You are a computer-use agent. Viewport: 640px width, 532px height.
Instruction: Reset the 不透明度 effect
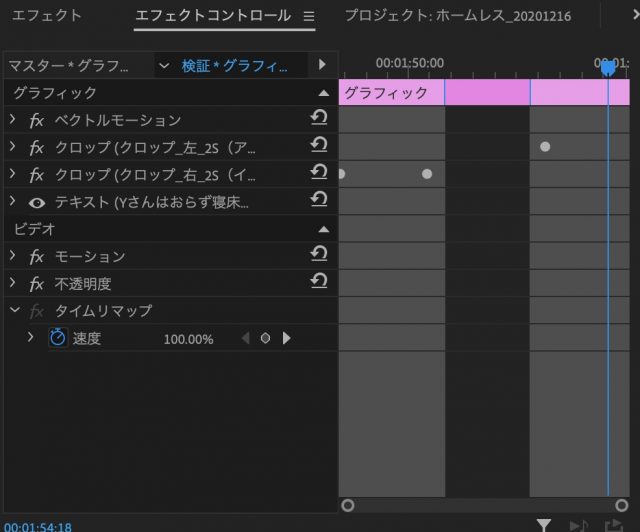(319, 283)
